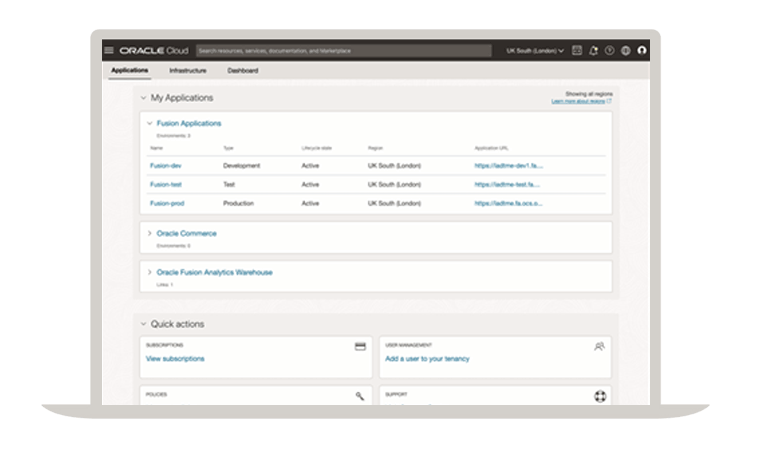Switch to the Infrastructure tab

click(x=188, y=71)
